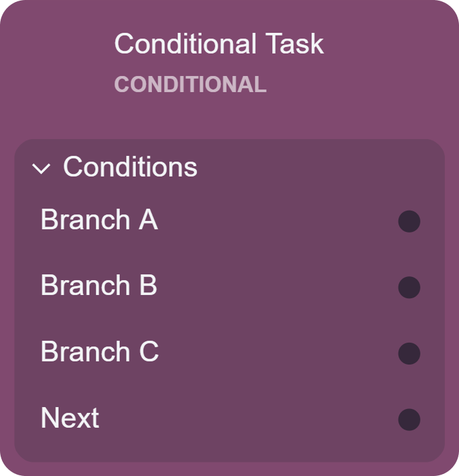This screenshot has width=459, height=476.
Task: Start a connection from Branch B's connector
Action: click(409, 287)
